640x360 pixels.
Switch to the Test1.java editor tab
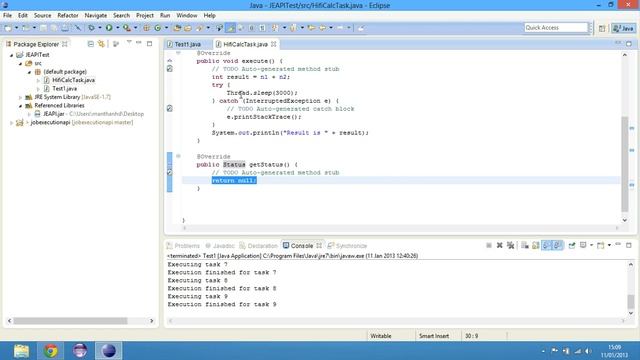coord(187,44)
